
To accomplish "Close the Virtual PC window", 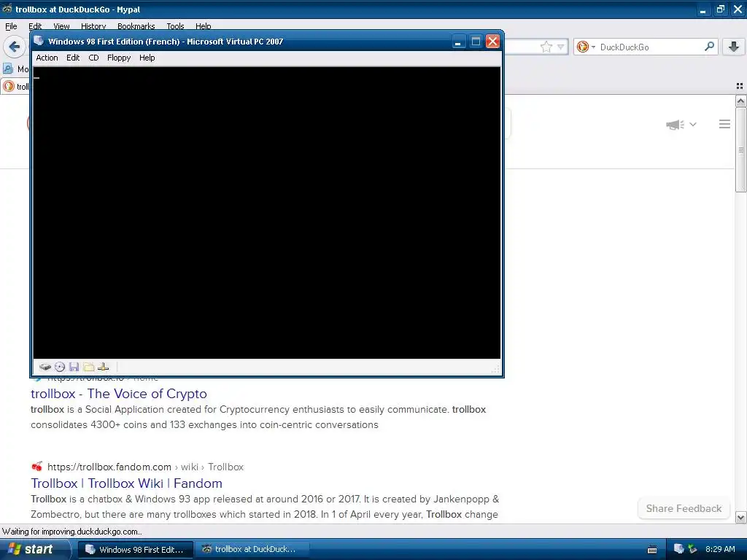I will (x=492, y=42).
